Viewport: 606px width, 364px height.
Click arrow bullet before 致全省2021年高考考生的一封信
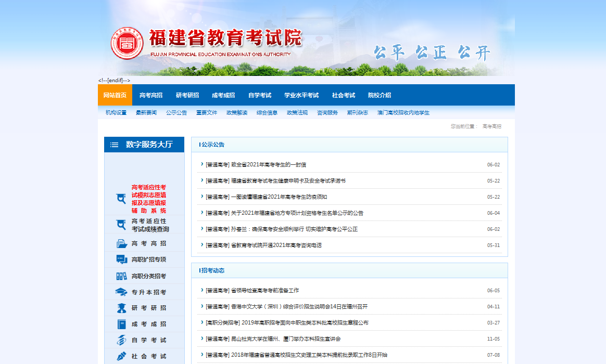click(x=202, y=164)
